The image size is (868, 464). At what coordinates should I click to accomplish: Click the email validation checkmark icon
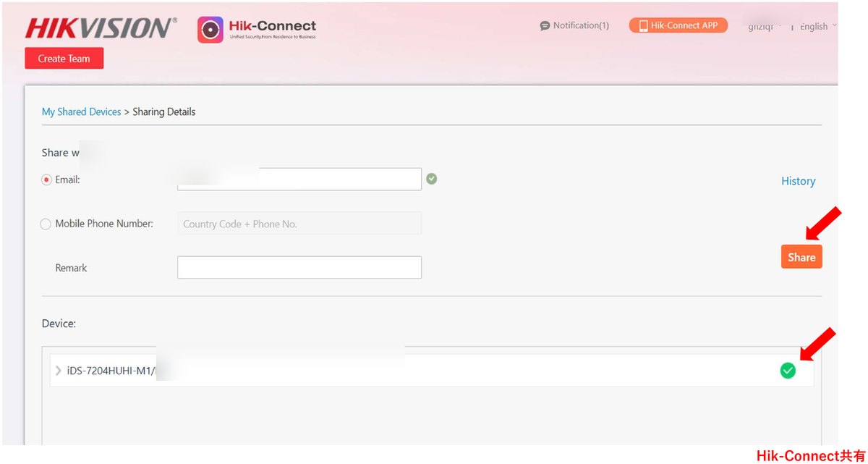(432, 179)
